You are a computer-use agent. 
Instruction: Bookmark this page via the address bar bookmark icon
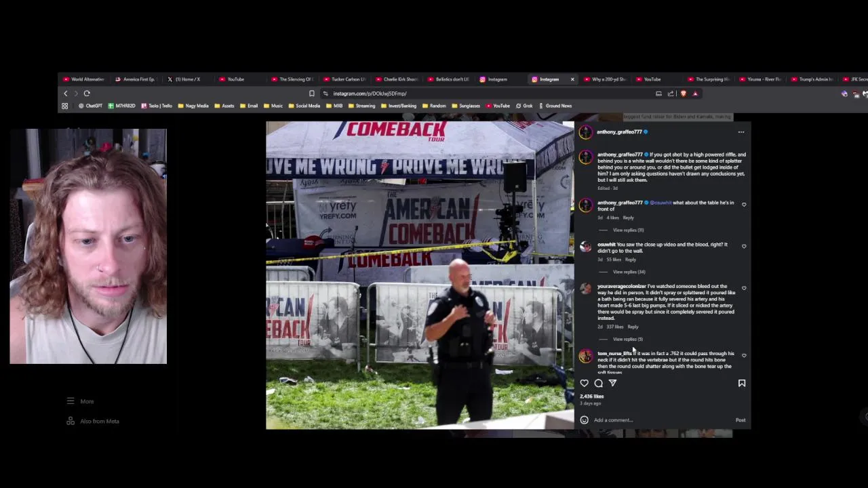(x=311, y=94)
